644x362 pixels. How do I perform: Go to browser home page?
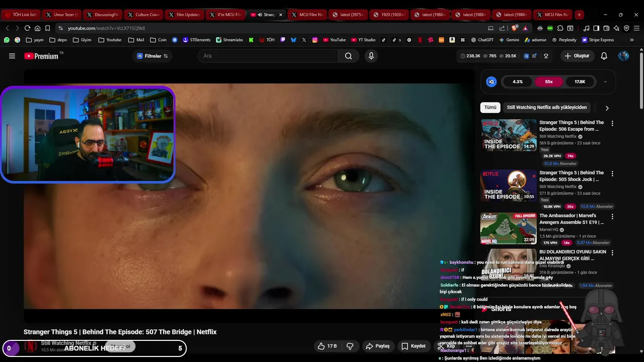[x=37, y=28]
